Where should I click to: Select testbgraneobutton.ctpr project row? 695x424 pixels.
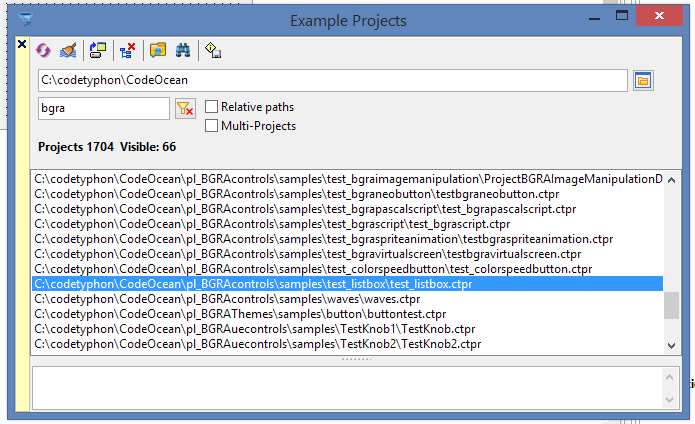[348, 194]
